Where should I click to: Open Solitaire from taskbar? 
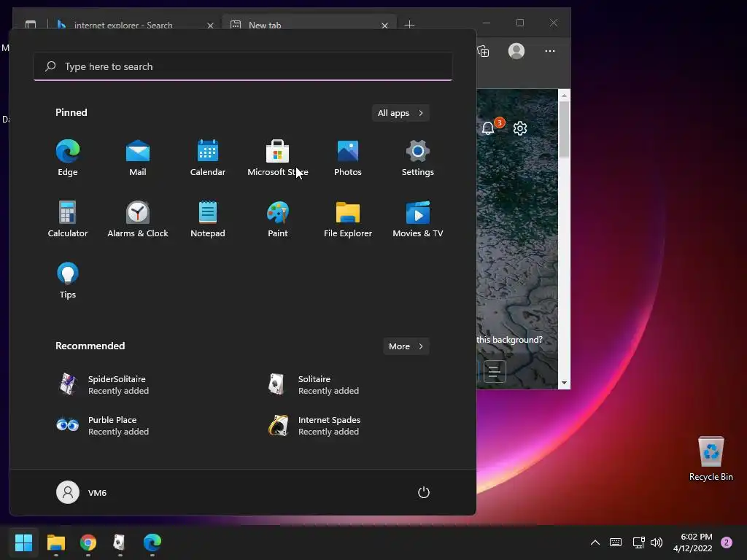click(x=120, y=542)
